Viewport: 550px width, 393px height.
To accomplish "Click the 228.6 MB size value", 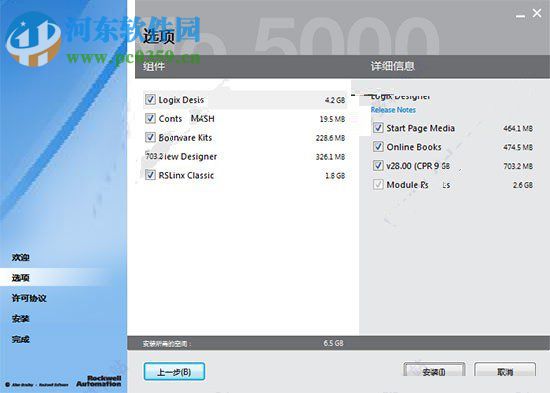I will point(330,138).
